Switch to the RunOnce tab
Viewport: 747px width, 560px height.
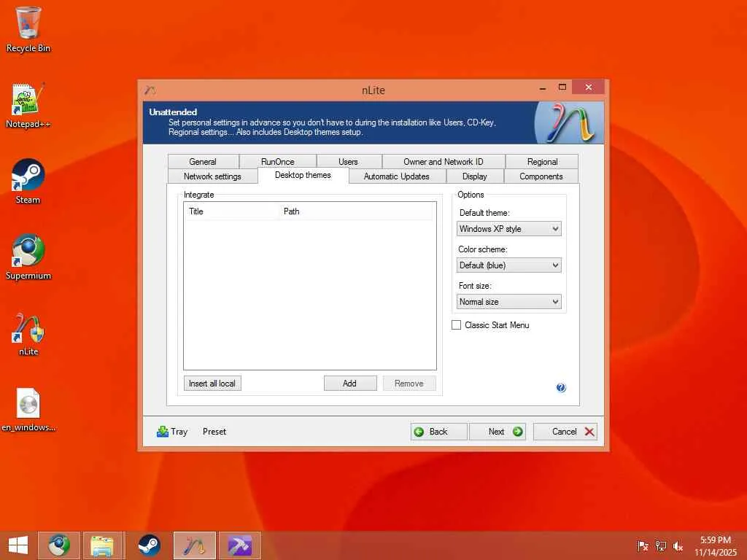278,161
